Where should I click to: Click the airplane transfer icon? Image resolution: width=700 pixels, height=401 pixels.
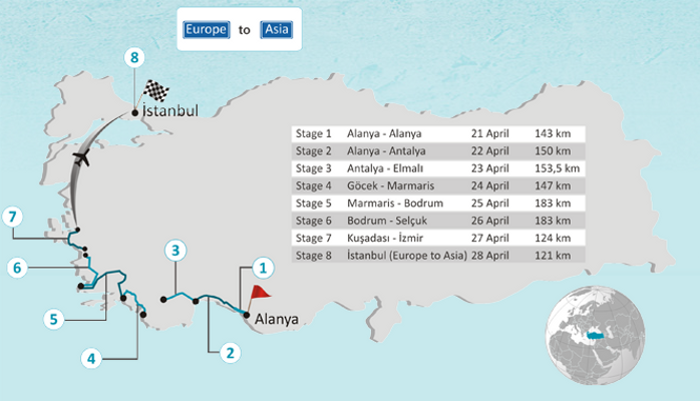coord(84,157)
